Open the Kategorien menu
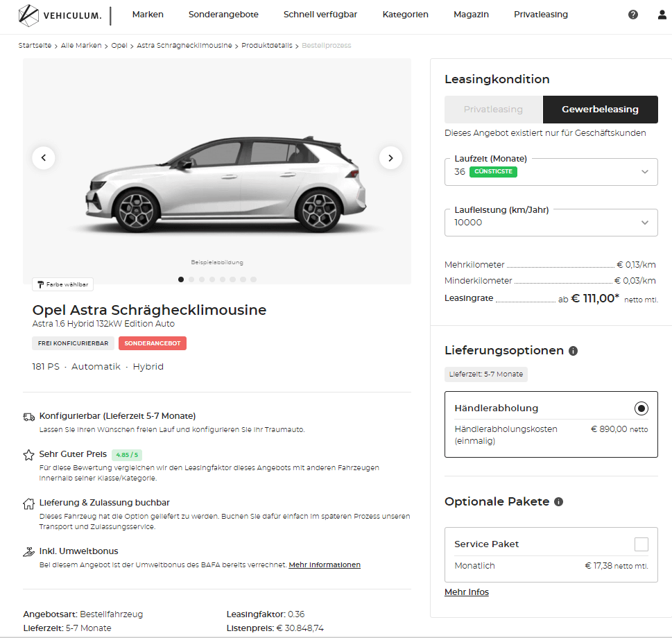 [406, 15]
